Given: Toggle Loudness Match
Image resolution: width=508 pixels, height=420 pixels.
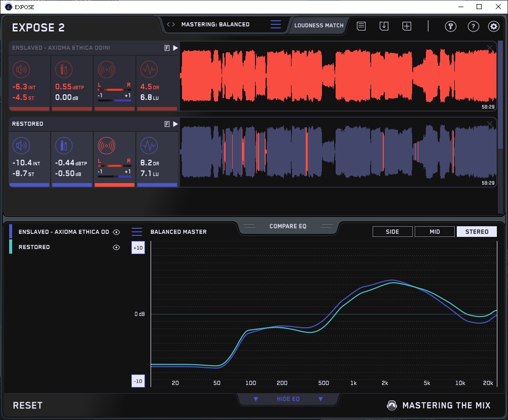Looking at the screenshot, I should [319, 25].
